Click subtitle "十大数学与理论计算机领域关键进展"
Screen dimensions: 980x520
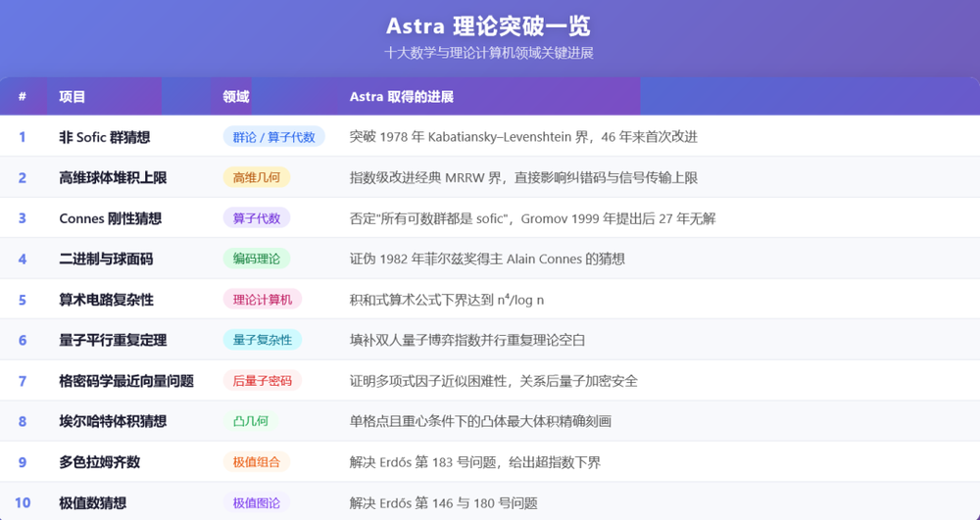point(489,53)
